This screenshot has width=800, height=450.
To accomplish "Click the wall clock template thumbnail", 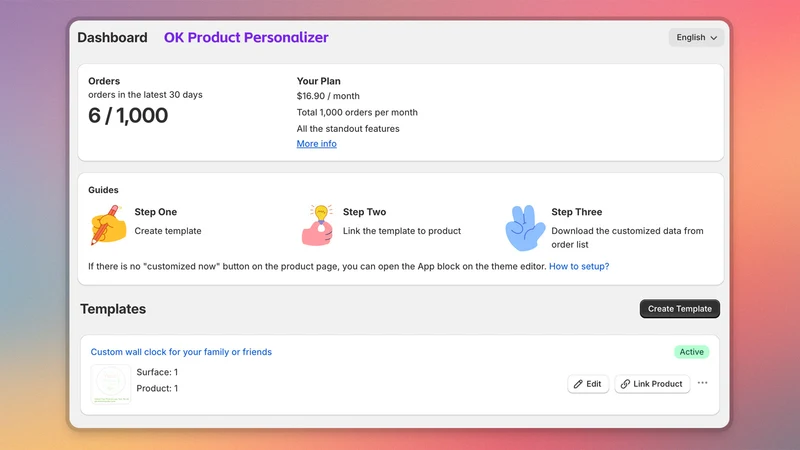I will 111,384.
